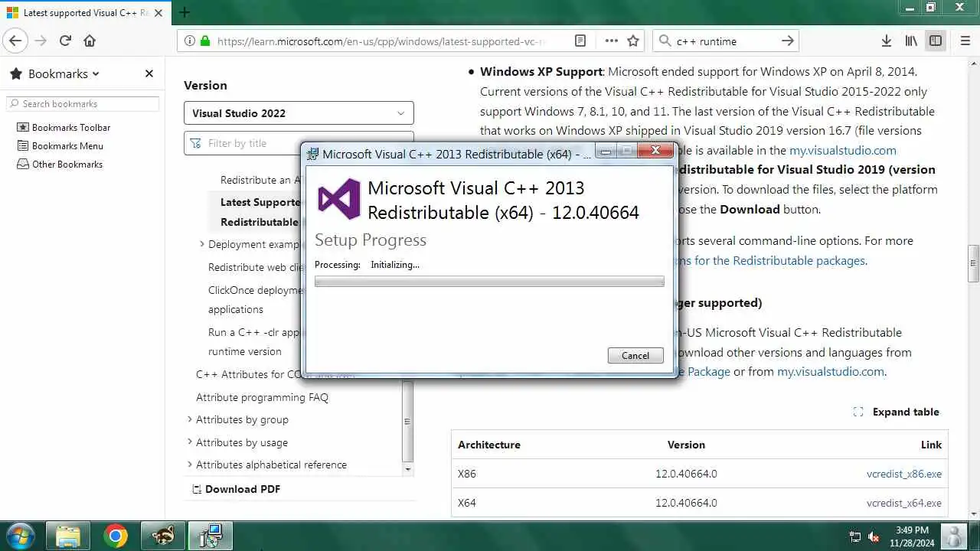
Task: Click the Filter by title field
Action: (299, 143)
